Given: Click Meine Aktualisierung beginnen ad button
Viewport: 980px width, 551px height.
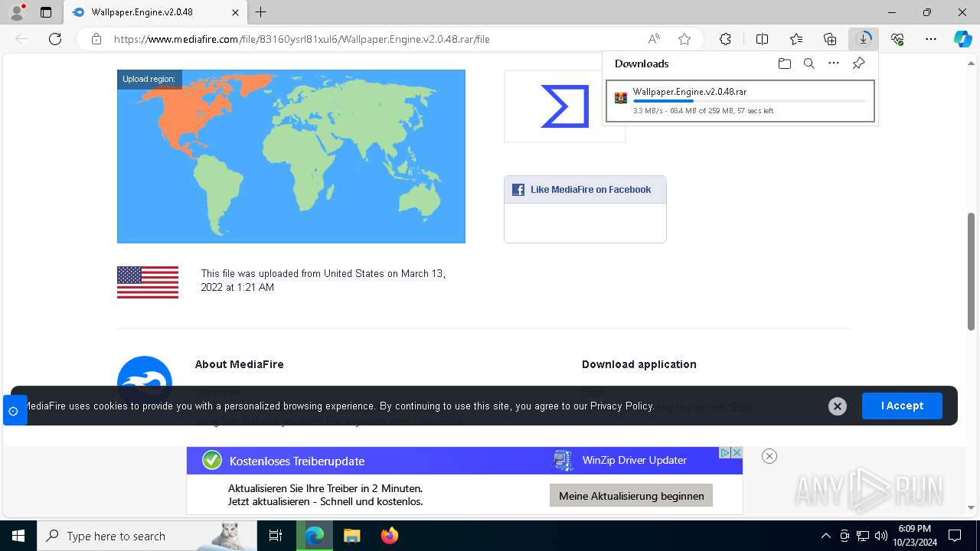Looking at the screenshot, I should [631, 496].
